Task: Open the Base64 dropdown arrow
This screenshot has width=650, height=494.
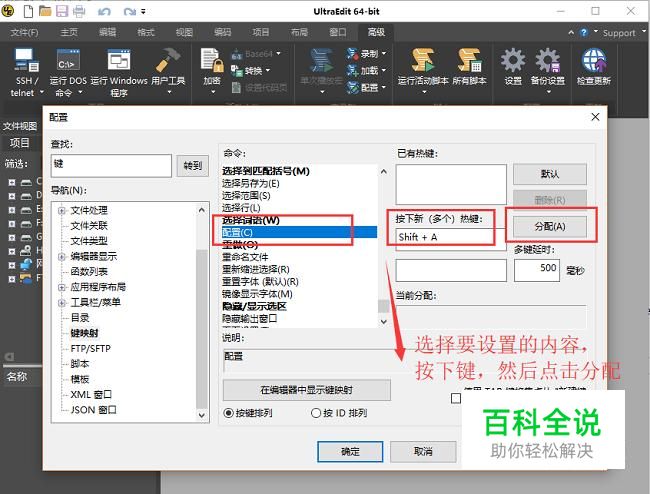Action: [x=278, y=53]
